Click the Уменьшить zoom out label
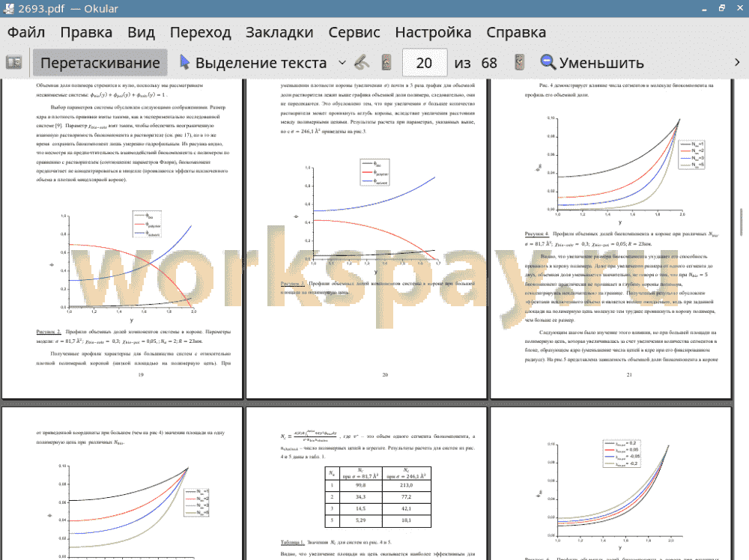749x560 pixels. [602, 63]
